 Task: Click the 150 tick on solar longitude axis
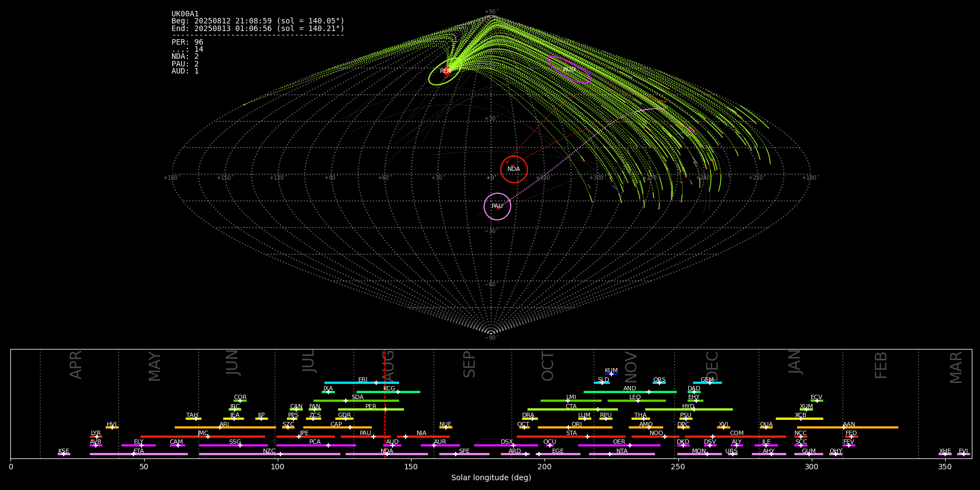411,467
